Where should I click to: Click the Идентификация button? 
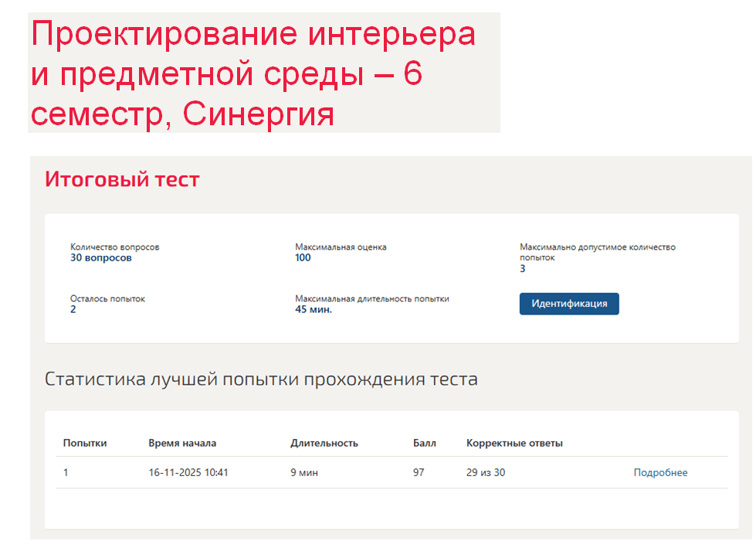(x=569, y=304)
